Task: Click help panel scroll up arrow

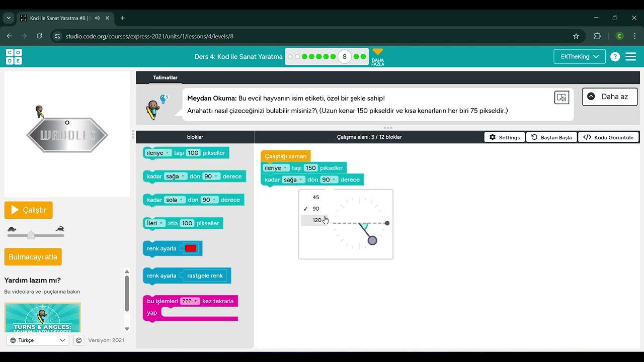Action: (127, 272)
